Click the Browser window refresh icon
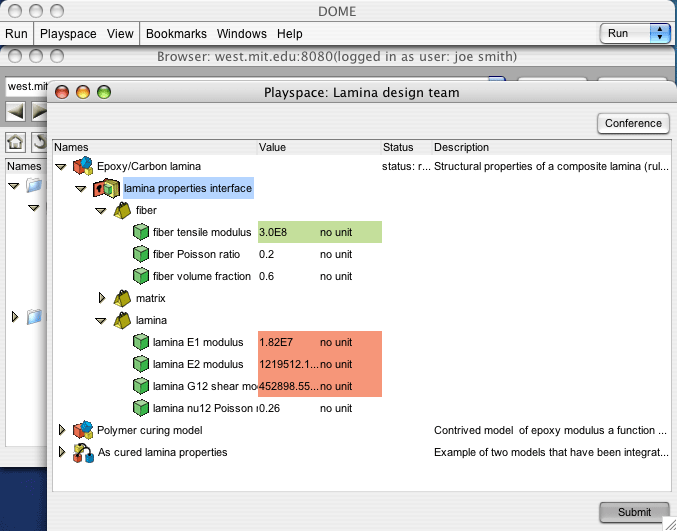The width and height of the screenshot is (677, 531). point(39,142)
